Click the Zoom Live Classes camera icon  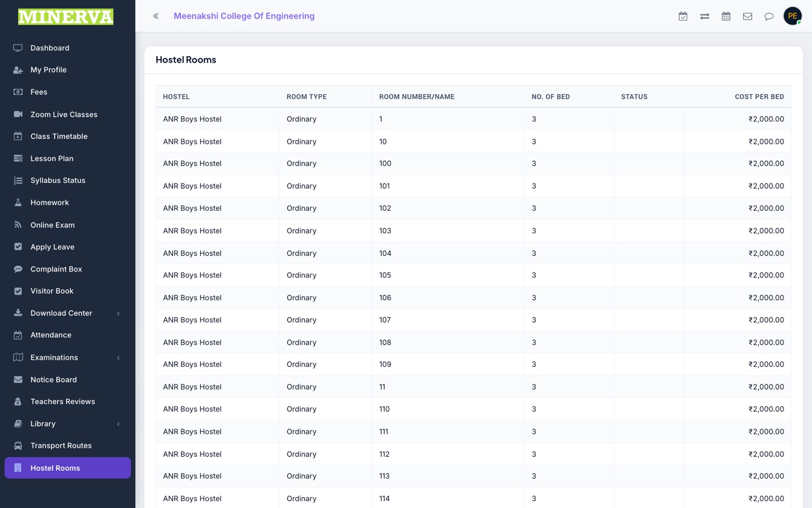point(18,114)
